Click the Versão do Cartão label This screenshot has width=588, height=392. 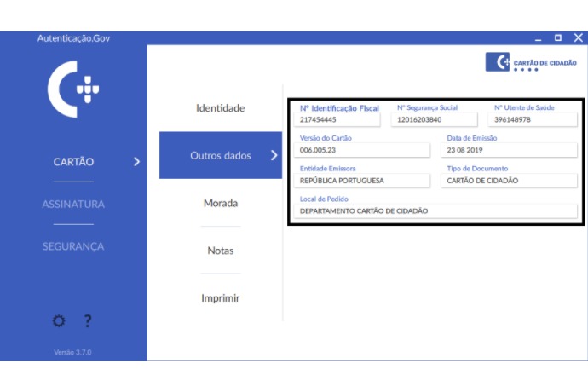326,138
